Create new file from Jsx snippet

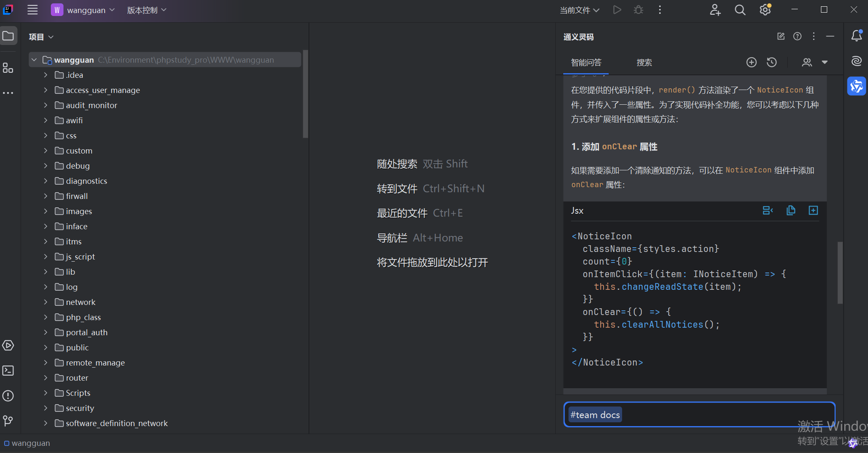(813, 210)
